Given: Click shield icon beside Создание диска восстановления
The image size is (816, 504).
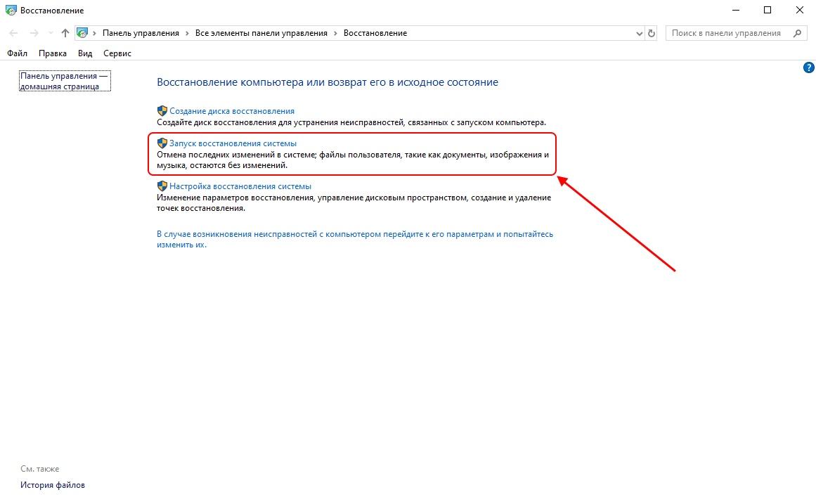Looking at the screenshot, I should [162, 111].
